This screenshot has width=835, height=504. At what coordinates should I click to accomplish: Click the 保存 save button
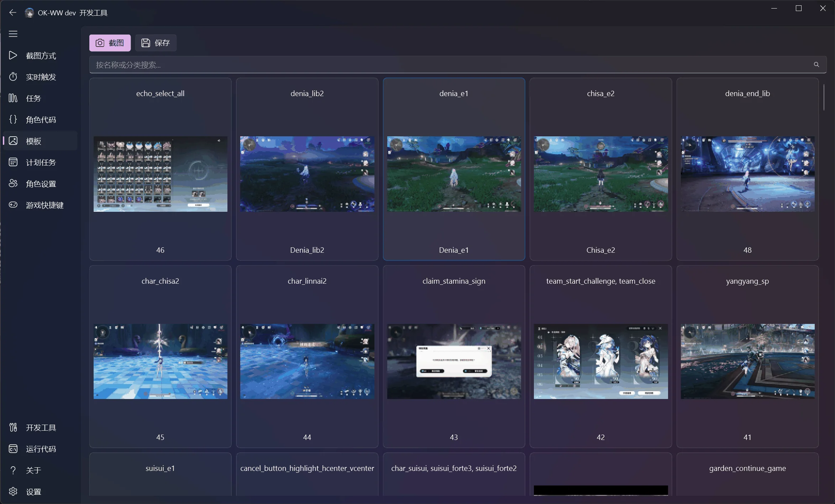(156, 43)
